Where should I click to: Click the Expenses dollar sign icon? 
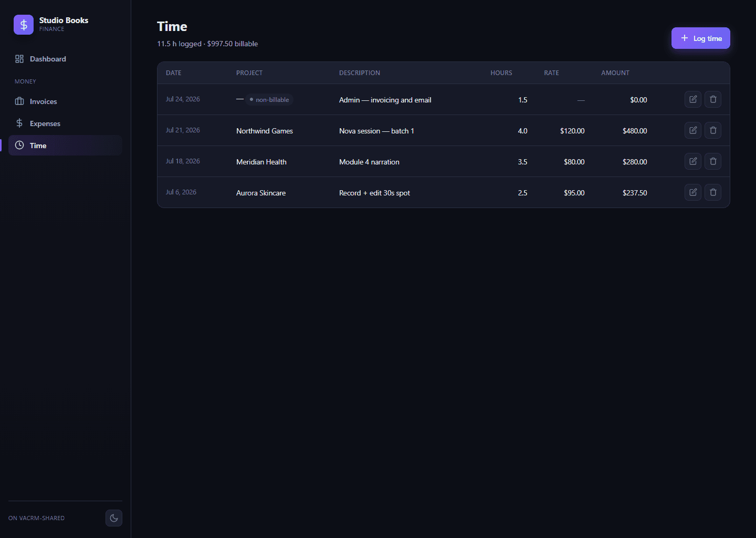pyautogui.click(x=19, y=123)
